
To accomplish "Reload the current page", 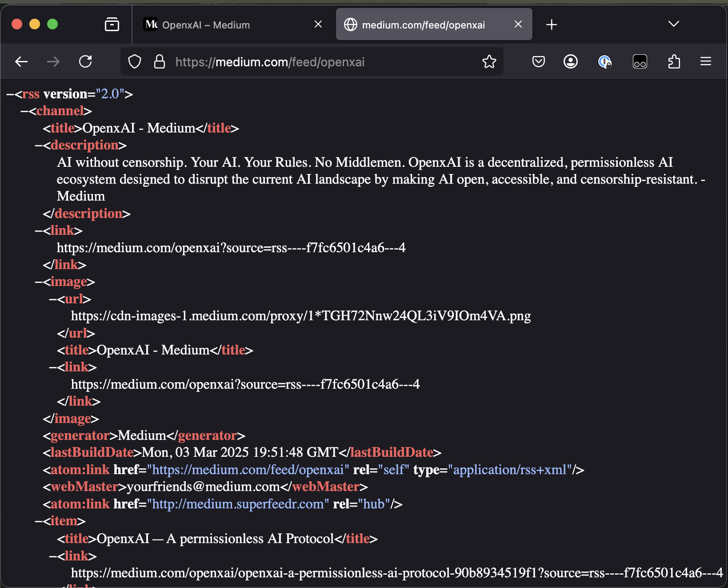I will pos(85,61).
